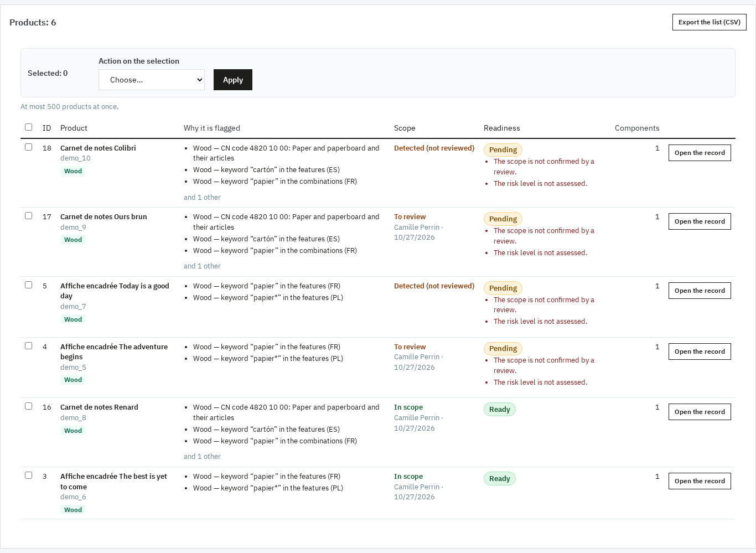The image size is (756, 553).
Task: Select the Carnet de notes Ours brun row checkbox
Action: (x=29, y=216)
